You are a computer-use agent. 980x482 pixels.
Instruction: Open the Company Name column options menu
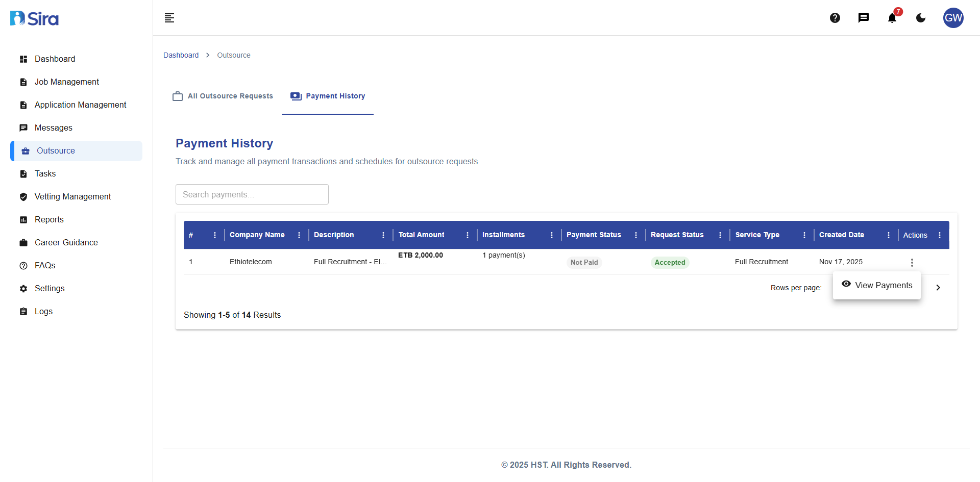tap(299, 235)
